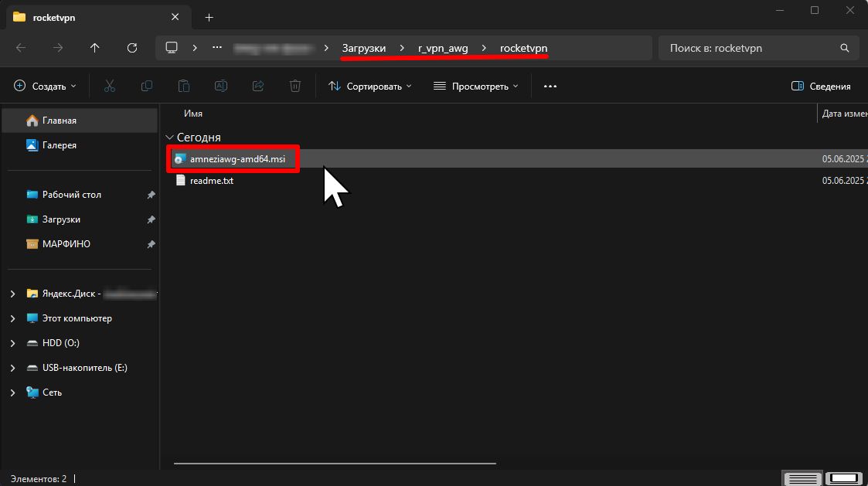Toggle the Сведения details pane

(x=821, y=87)
